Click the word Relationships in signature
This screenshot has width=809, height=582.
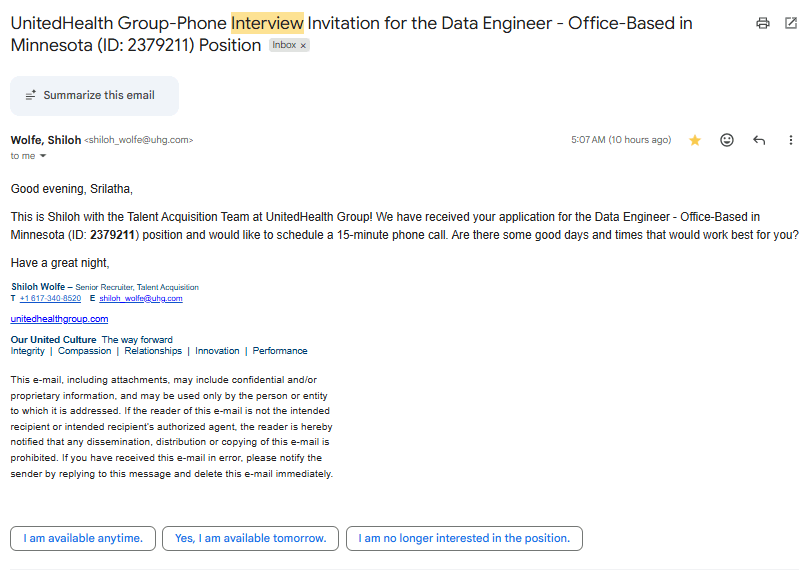coord(153,351)
